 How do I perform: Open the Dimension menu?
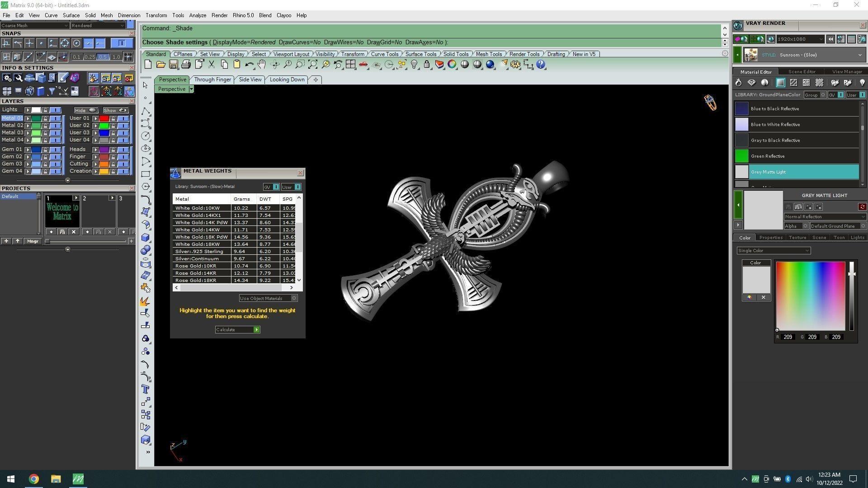129,15
